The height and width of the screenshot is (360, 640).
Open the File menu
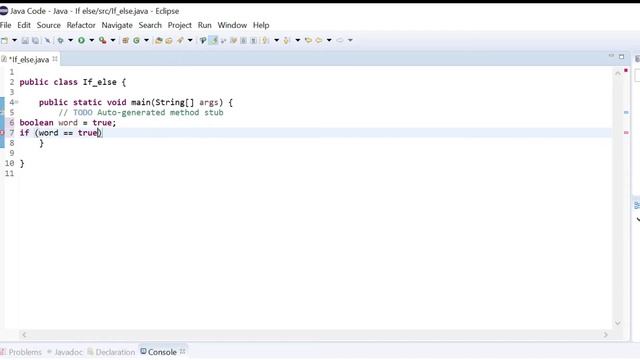(6, 25)
